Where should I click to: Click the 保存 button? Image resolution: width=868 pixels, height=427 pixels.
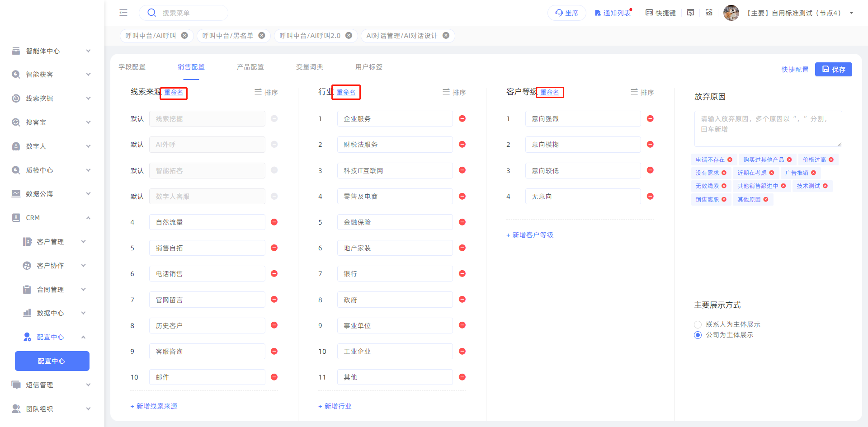(834, 69)
